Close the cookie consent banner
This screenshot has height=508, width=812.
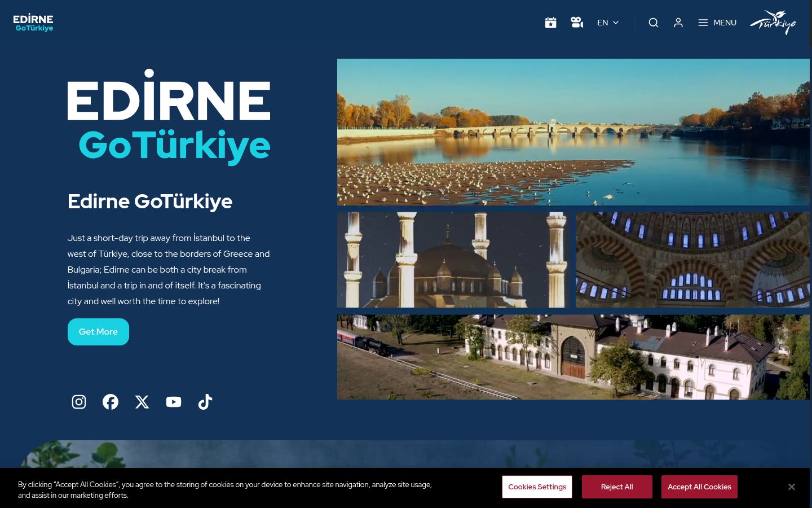pyautogui.click(x=792, y=487)
